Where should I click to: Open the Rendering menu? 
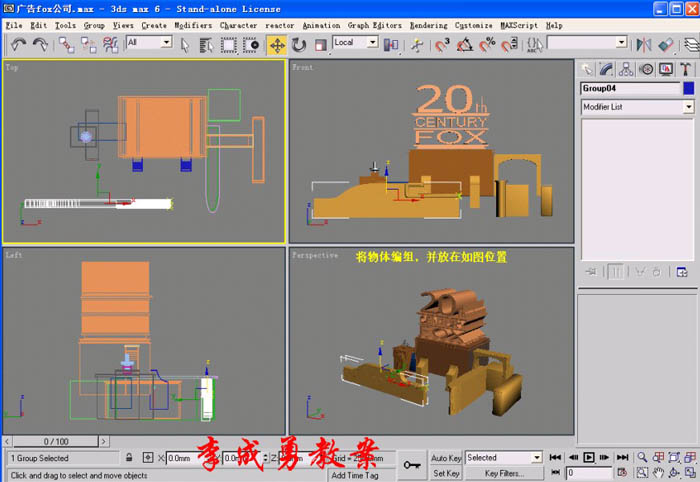(x=428, y=25)
